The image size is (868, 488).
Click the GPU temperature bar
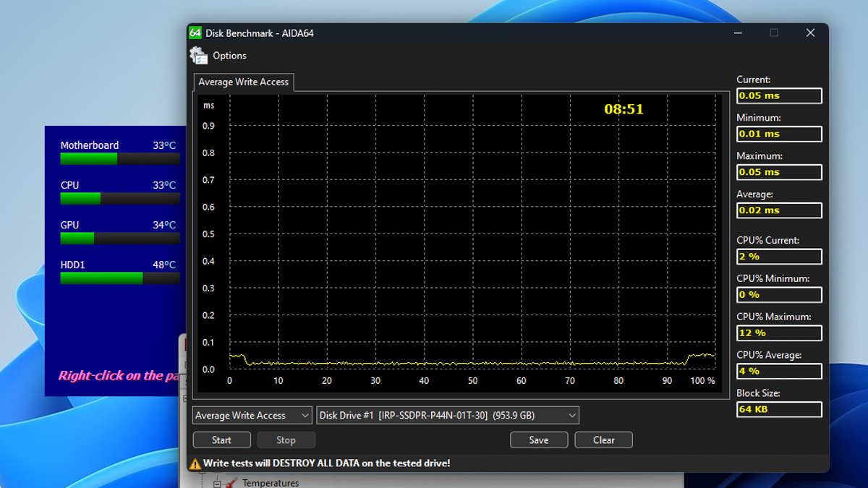(119, 239)
